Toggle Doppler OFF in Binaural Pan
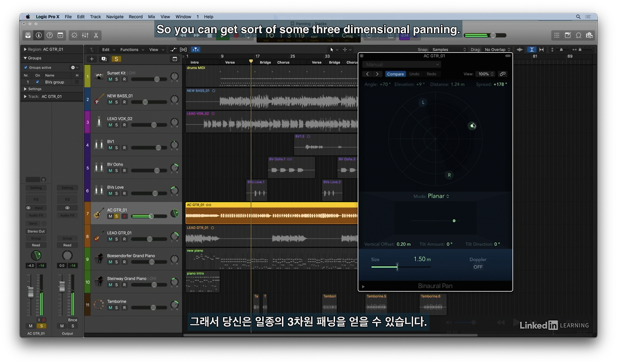Image resolution: width=617 pixels, height=364 pixels. click(x=478, y=267)
